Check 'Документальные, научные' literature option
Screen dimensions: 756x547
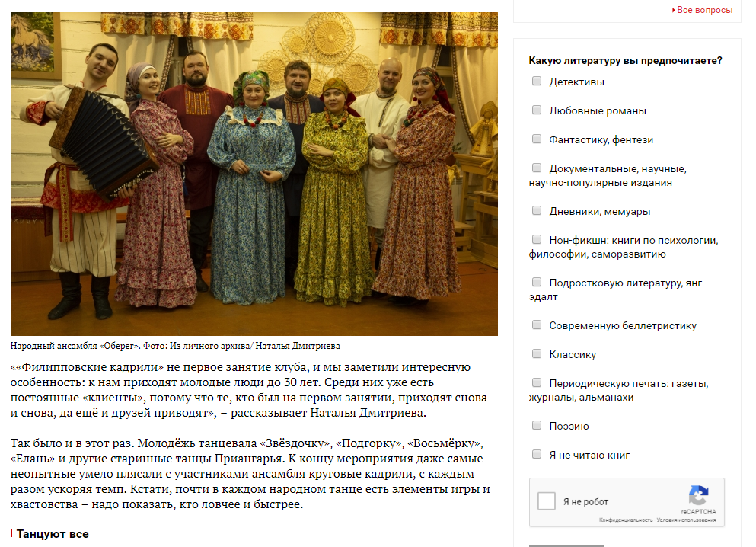tap(537, 168)
